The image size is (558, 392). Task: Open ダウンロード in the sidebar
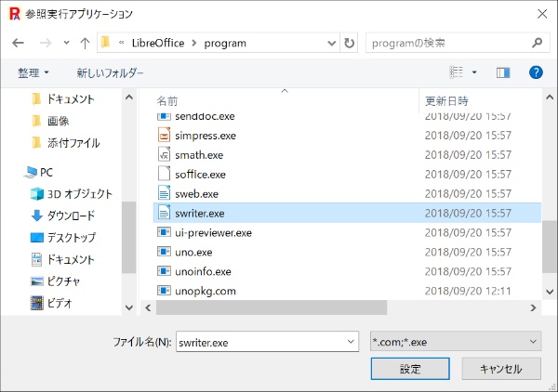(x=63, y=216)
